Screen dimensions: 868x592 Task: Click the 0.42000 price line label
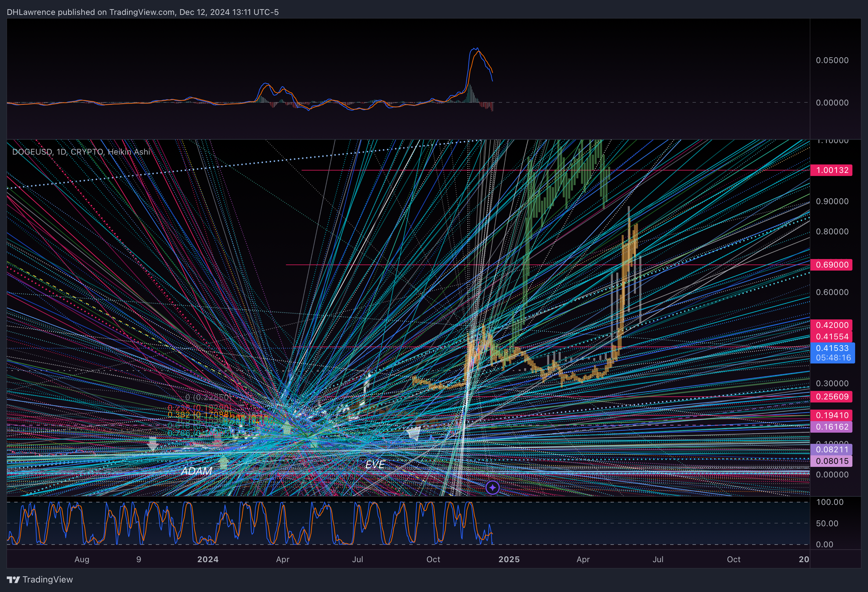831,325
